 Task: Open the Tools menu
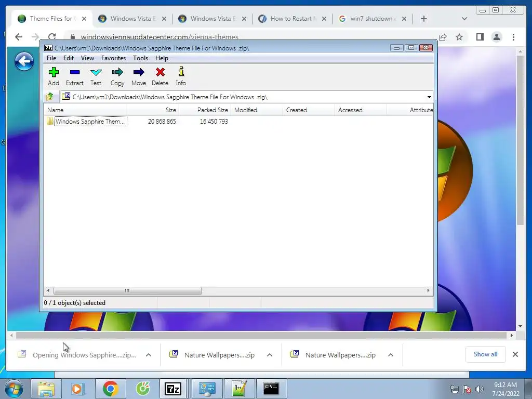140,58
